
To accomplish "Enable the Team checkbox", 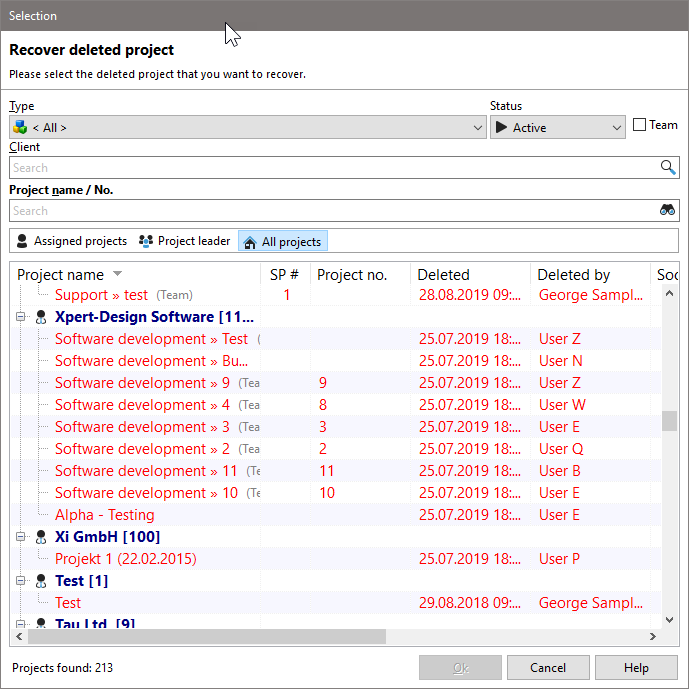I will [639, 125].
